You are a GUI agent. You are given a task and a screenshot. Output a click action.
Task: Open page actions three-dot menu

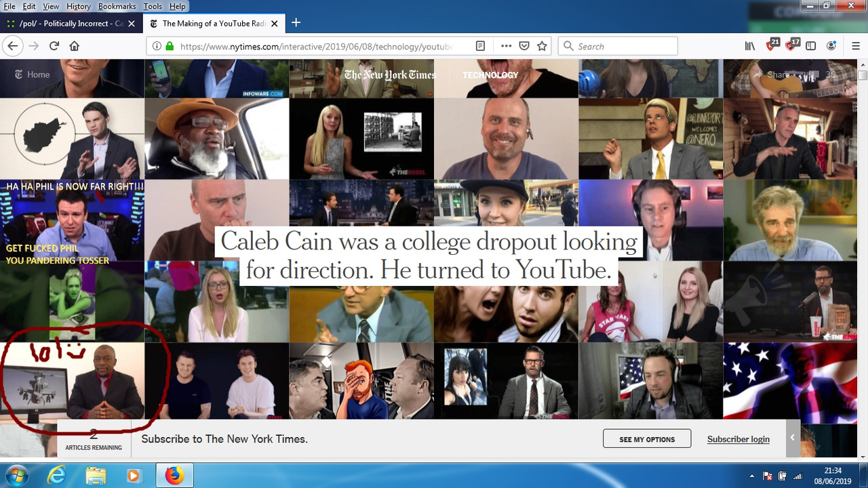506,46
